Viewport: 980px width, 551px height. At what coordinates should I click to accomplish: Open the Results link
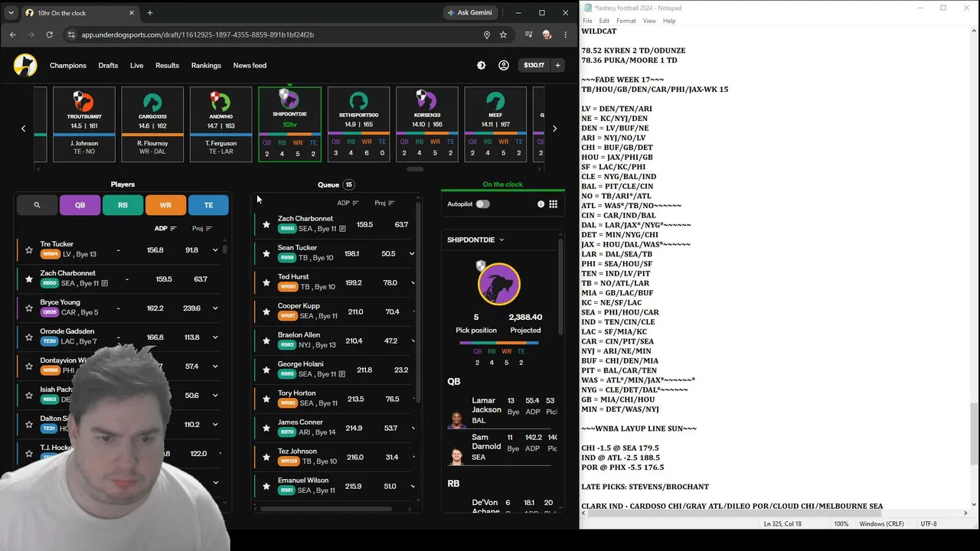(x=167, y=65)
